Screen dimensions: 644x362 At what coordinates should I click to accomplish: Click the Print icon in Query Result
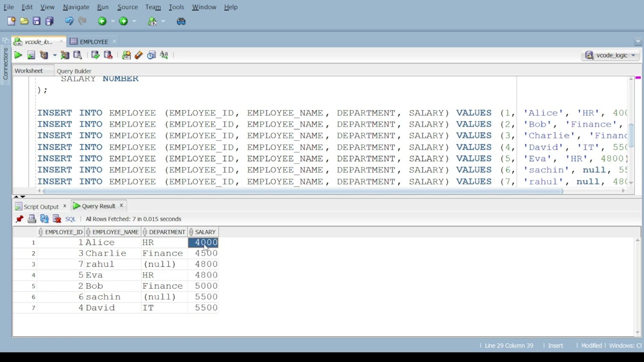pos(32,219)
